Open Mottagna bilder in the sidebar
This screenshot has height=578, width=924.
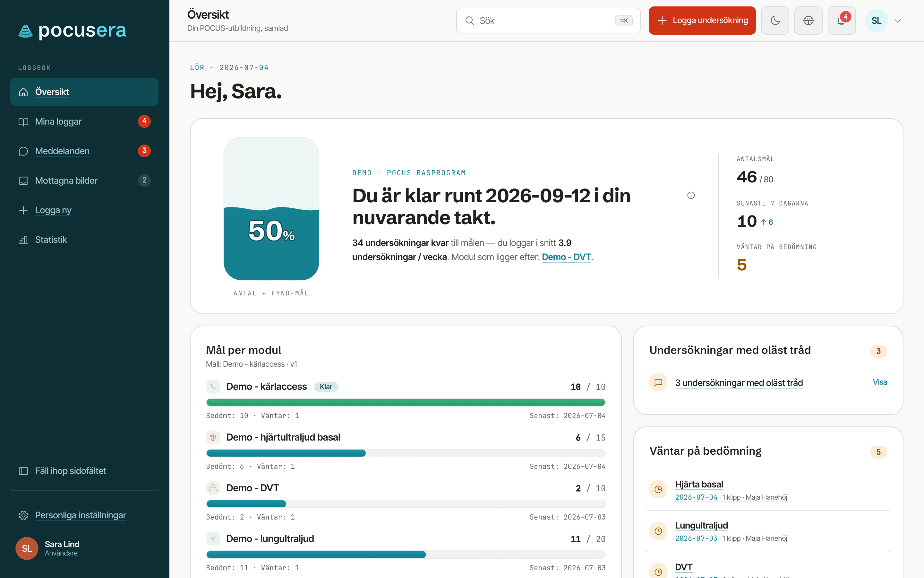[84, 180]
